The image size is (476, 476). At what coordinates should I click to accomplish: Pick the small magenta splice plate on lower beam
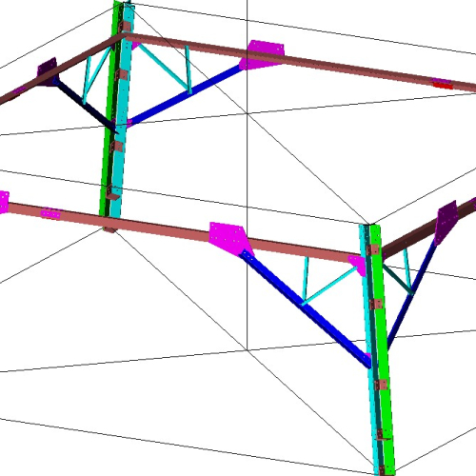[50, 213]
